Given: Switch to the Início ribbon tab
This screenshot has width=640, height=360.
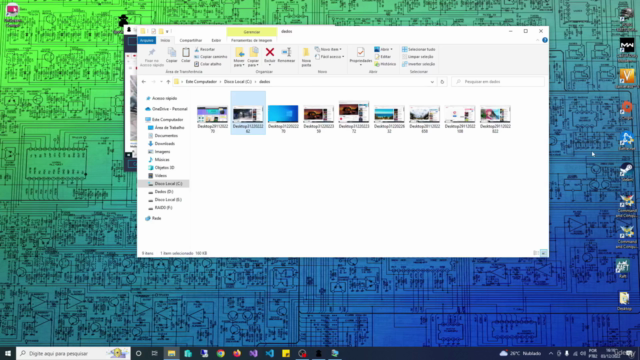Looking at the screenshot, I should pos(165,40).
